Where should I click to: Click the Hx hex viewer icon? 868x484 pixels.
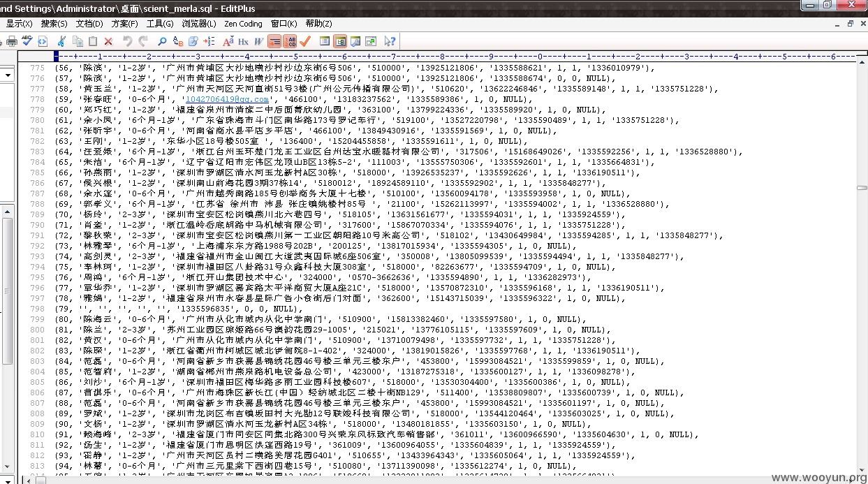243,42
